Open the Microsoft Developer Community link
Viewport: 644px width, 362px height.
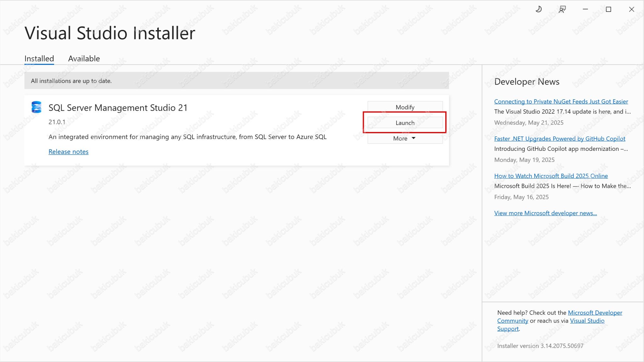tap(595, 312)
